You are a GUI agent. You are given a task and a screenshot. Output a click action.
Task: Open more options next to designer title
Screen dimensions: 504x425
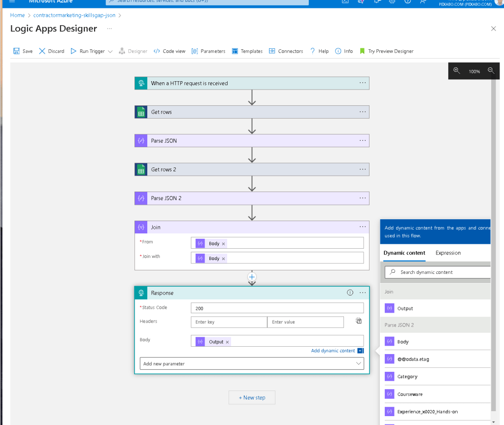pyautogui.click(x=109, y=29)
